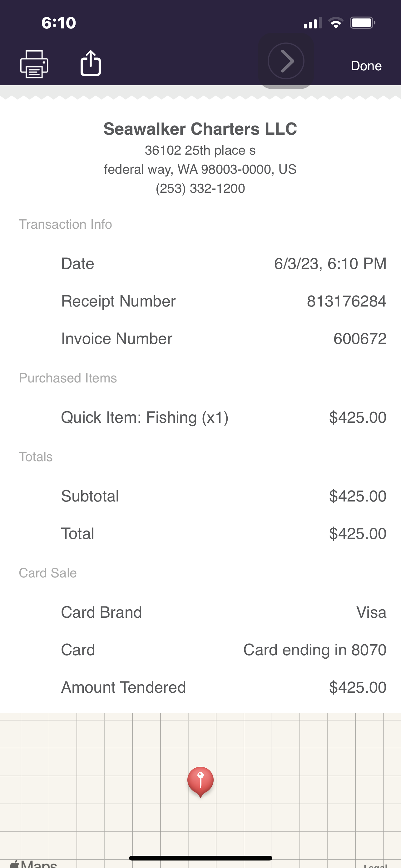This screenshot has height=868, width=401.
Task: Tap the Wi-Fi status bar icon
Action: (336, 23)
